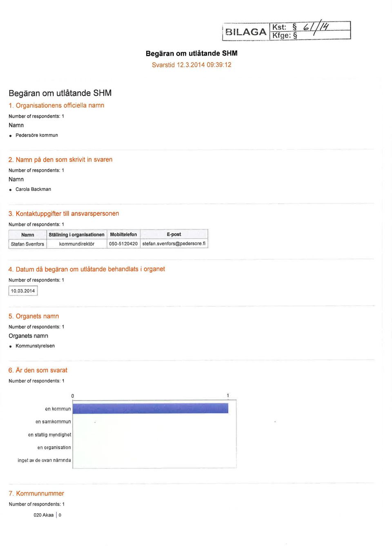Viewport: 392px width, 546px height.
Task: Click the 'kommundirektör' table cell
Action: (x=77, y=244)
